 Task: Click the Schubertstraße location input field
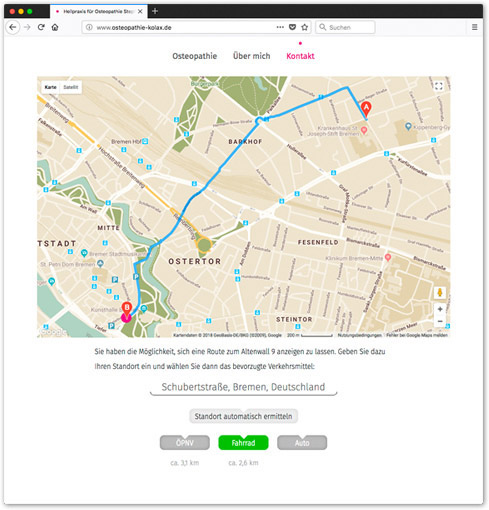pyautogui.click(x=243, y=387)
